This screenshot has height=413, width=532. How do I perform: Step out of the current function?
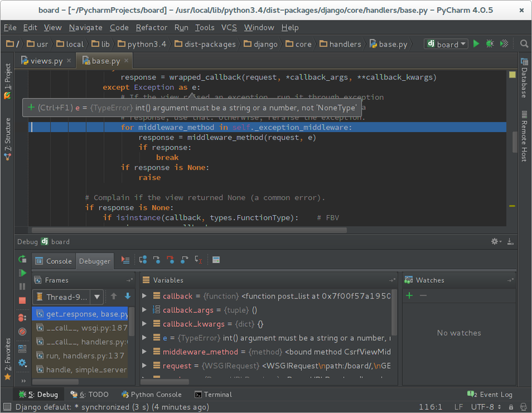click(184, 260)
